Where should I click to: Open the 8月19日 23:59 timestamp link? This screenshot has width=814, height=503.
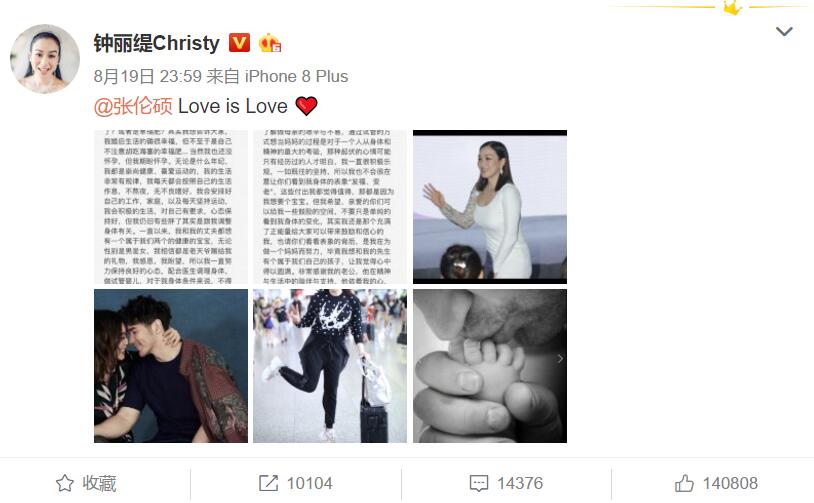point(147,76)
